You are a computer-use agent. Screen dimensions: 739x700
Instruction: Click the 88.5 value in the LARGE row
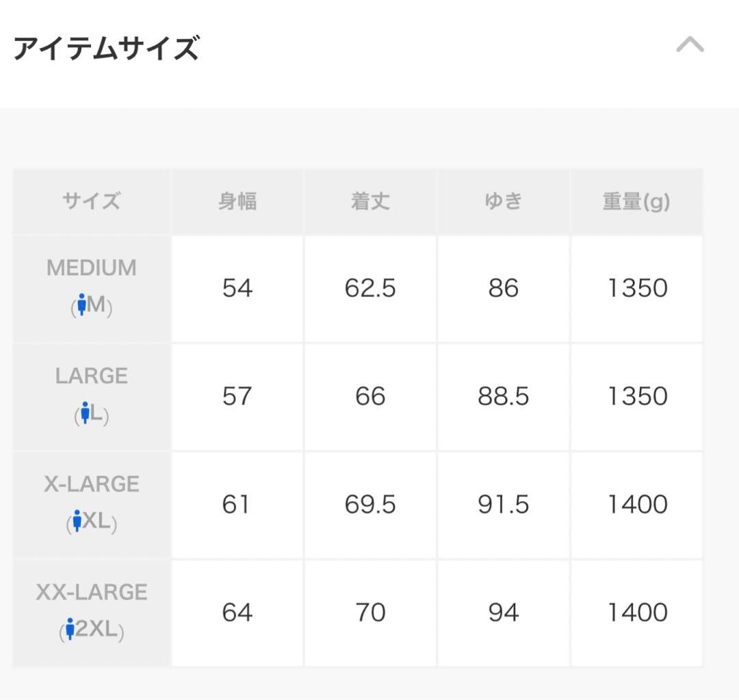[x=503, y=396]
